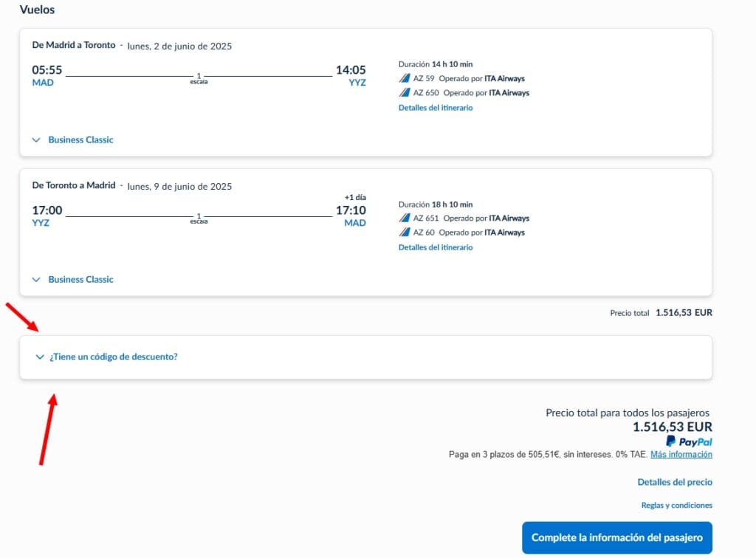This screenshot has width=756, height=558.
Task: Click the airline logo next to AZ 60
Action: click(404, 232)
